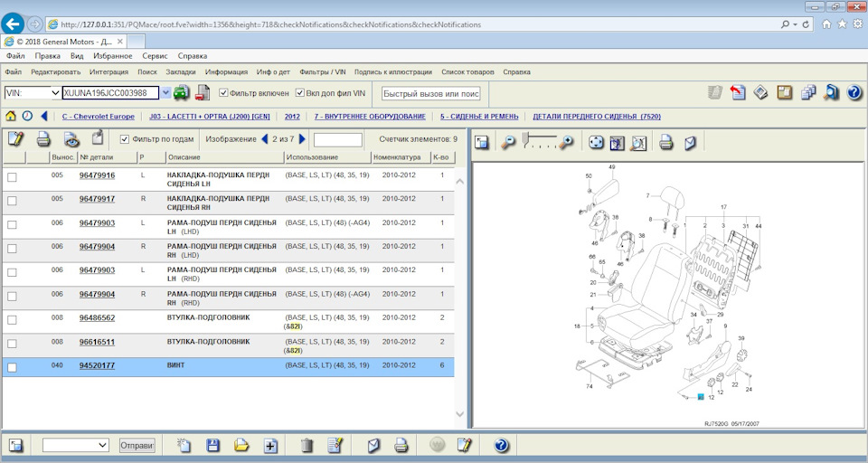
Task: Click the illustration number input box
Action: click(x=337, y=139)
